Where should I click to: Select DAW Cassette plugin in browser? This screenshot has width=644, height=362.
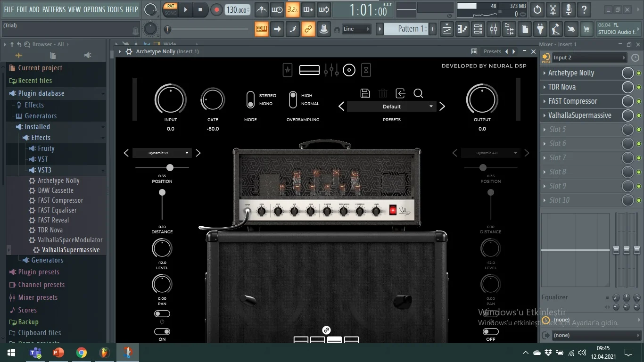[56, 190]
